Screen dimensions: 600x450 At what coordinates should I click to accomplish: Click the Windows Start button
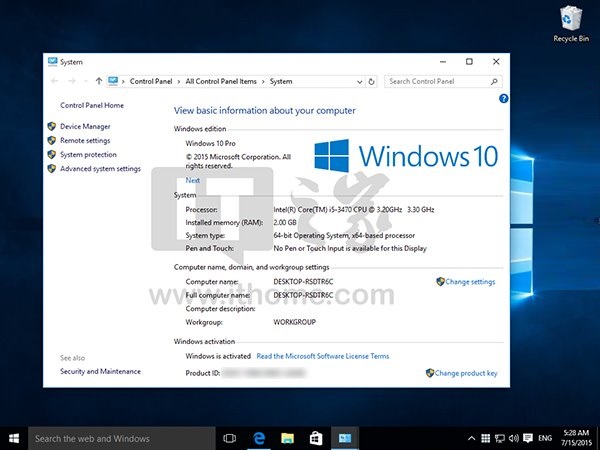tap(14, 438)
